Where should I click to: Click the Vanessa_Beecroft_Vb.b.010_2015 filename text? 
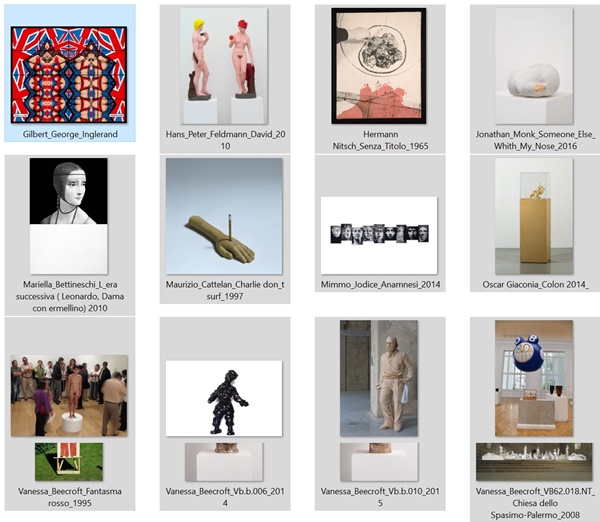coord(380,497)
